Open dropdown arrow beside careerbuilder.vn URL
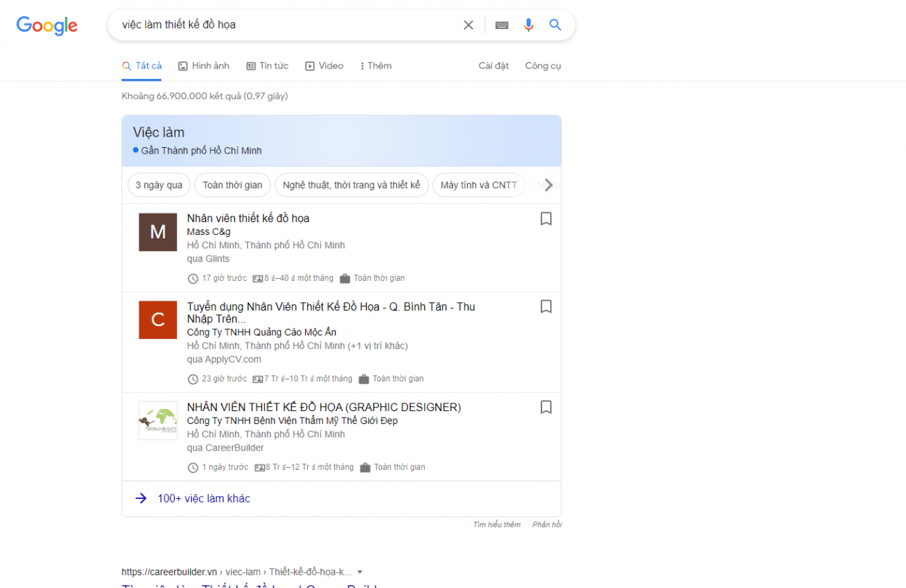Viewport: 906px width, 588px height. point(360,572)
